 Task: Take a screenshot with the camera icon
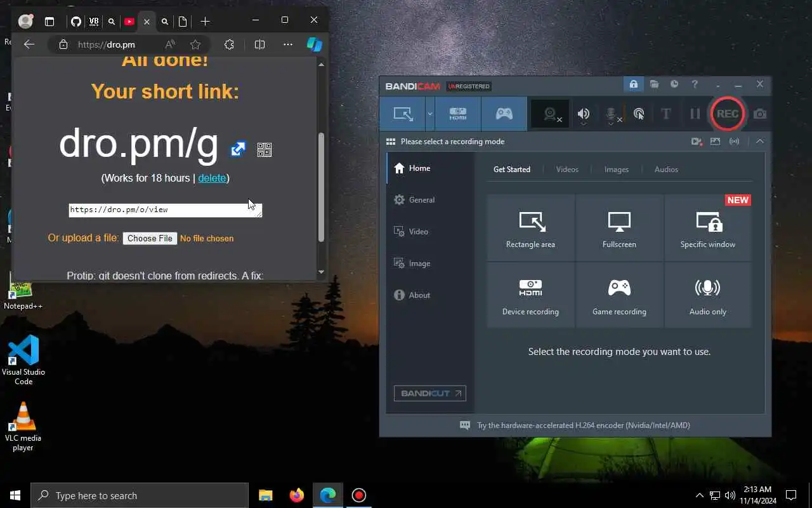760,114
